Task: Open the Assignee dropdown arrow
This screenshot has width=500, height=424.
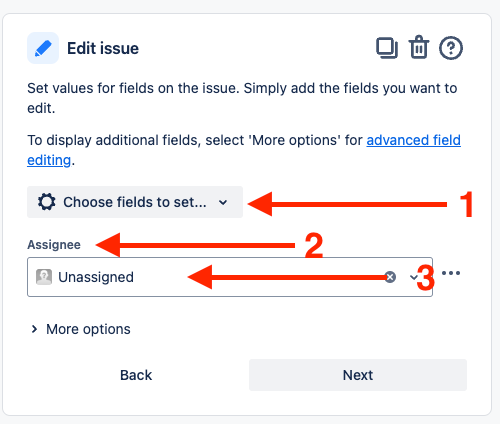Action: tap(413, 277)
